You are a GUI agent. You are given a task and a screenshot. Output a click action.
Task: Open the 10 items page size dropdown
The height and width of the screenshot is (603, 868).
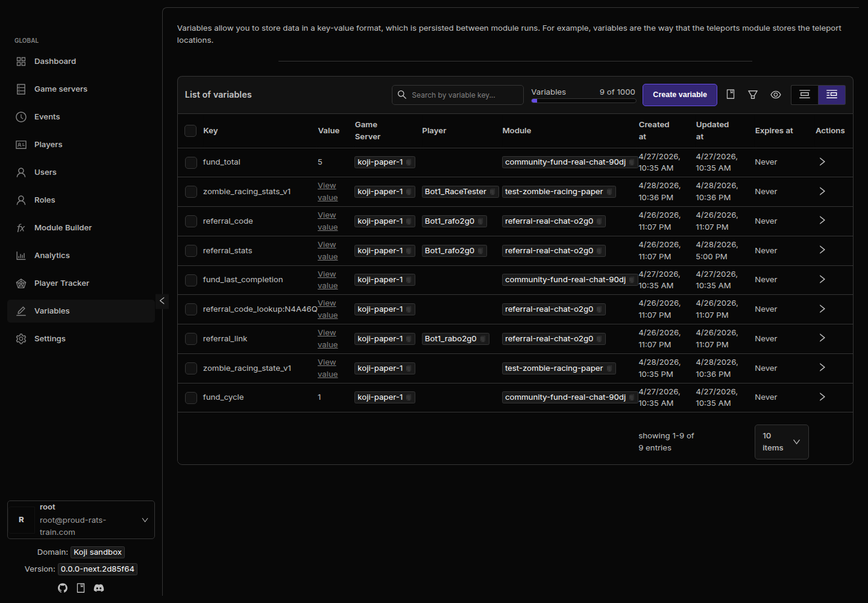[781, 442]
